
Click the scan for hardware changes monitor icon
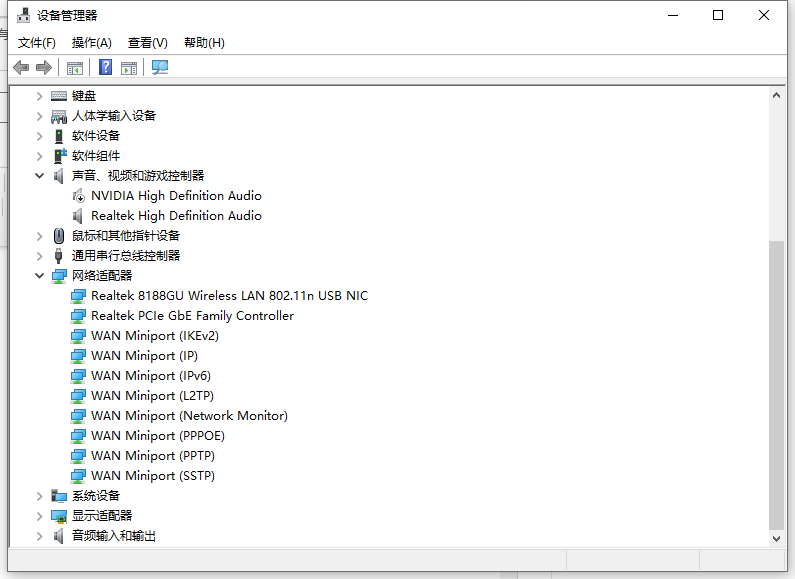160,67
